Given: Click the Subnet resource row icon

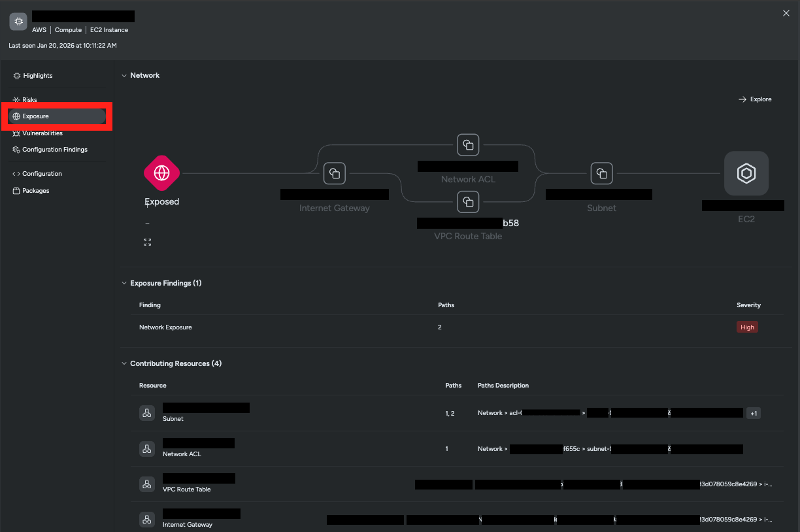Looking at the screenshot, I should coord(147,413).
